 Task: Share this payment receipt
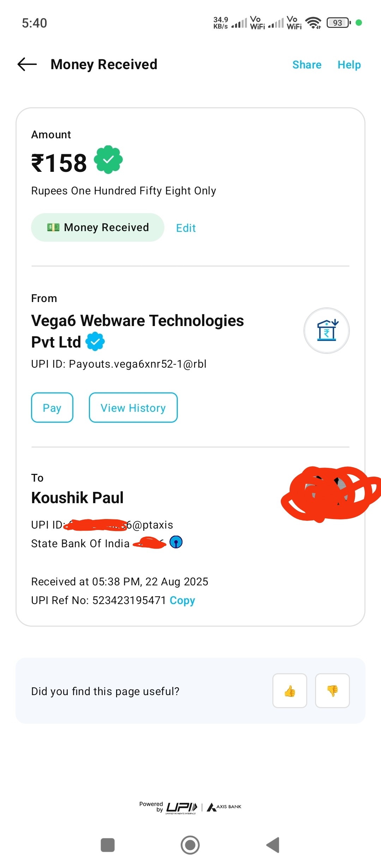[307, 65]
